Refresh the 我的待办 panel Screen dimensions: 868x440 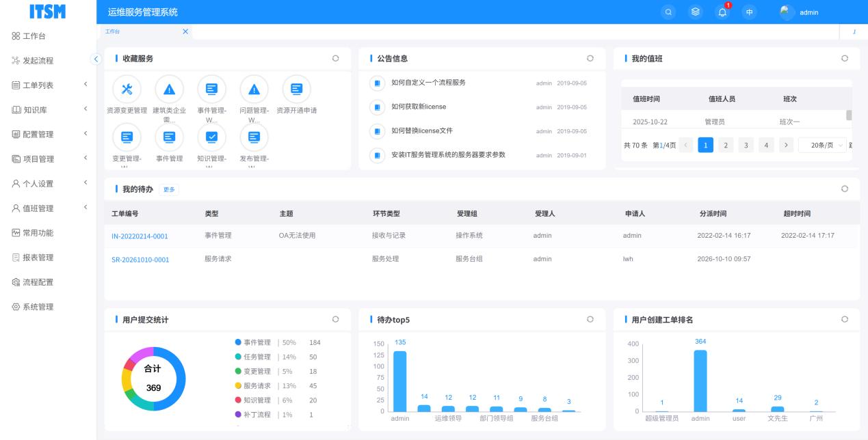(x=845, y=189)
